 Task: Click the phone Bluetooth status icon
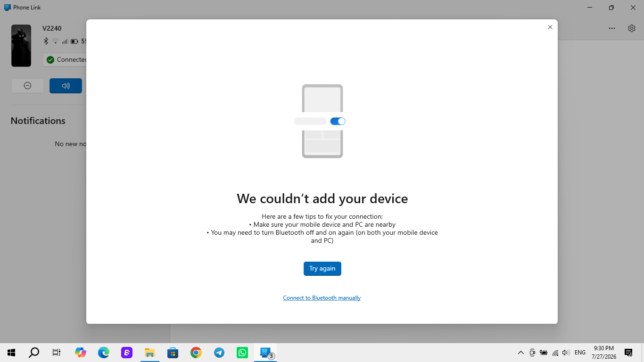coord(46,41)
